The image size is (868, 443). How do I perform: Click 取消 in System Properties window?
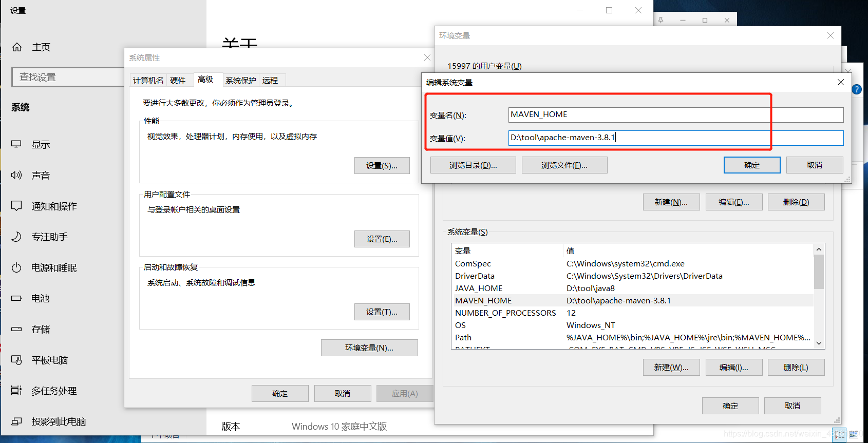[343, 394]
